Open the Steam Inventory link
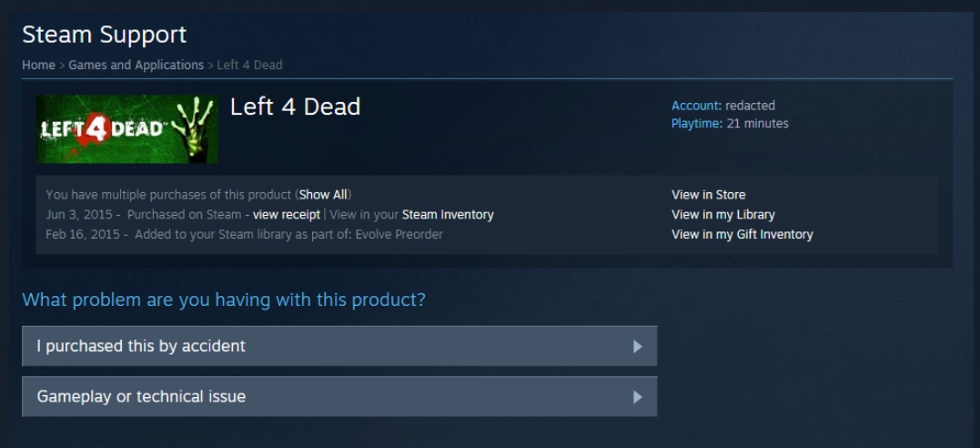This screenshot has height=448, width=980. pos(448,215)
